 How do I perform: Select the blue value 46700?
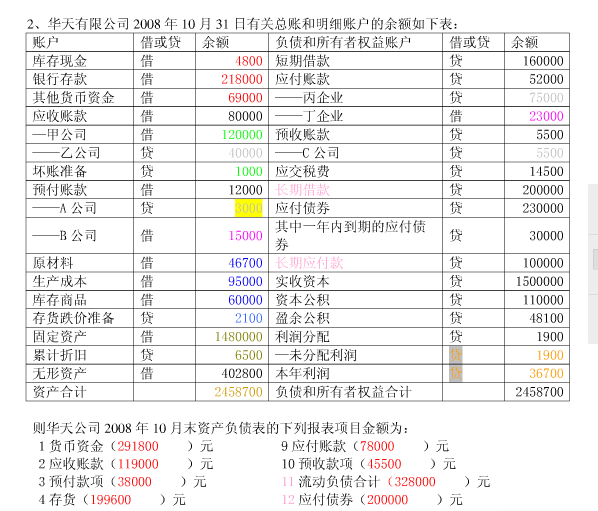tap(245, 263)
